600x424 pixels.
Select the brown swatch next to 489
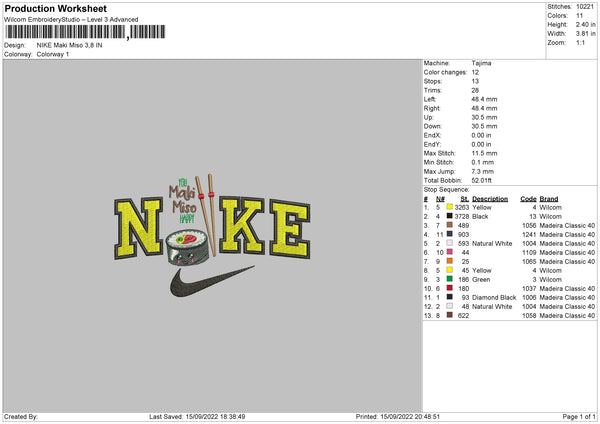point(450,225)
